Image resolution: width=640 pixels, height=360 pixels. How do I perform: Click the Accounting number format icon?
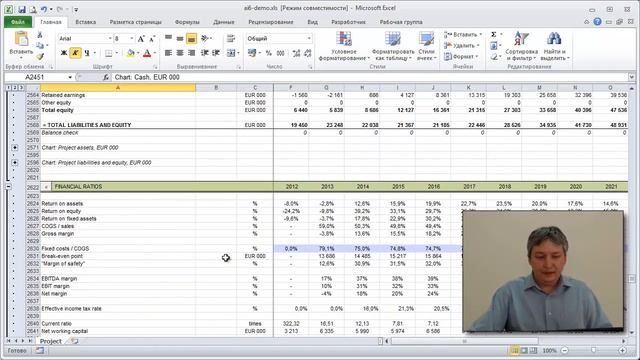point(252,53)
